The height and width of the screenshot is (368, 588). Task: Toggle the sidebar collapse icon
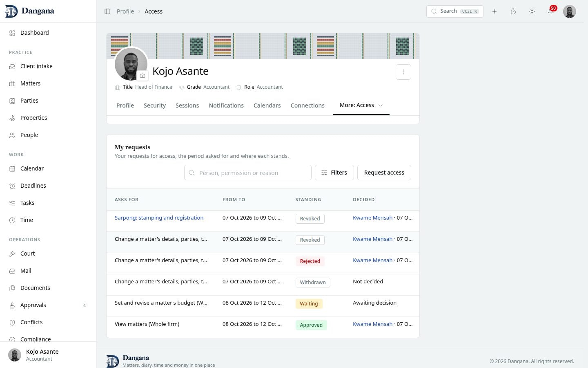[x=107, y=11]
